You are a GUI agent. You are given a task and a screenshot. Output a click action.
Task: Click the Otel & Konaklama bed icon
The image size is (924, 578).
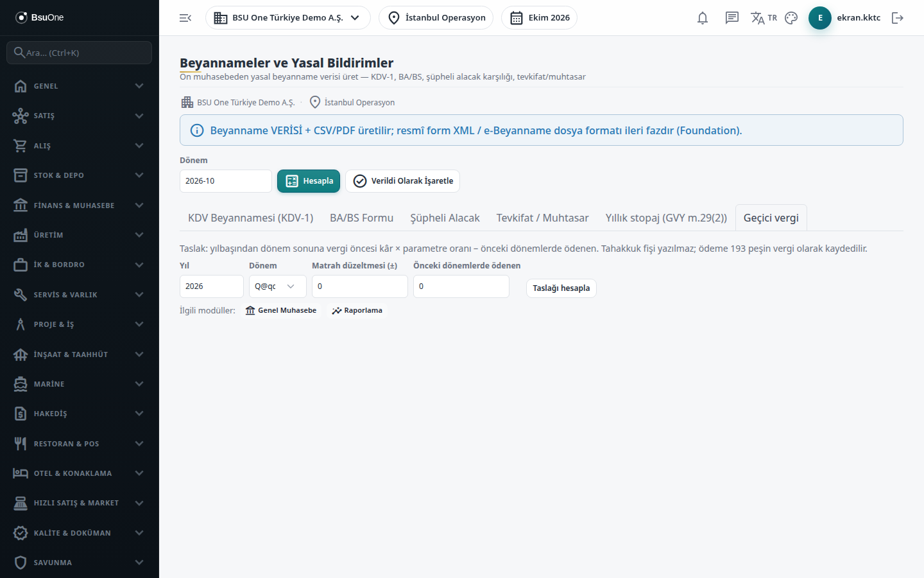point(21,473)
